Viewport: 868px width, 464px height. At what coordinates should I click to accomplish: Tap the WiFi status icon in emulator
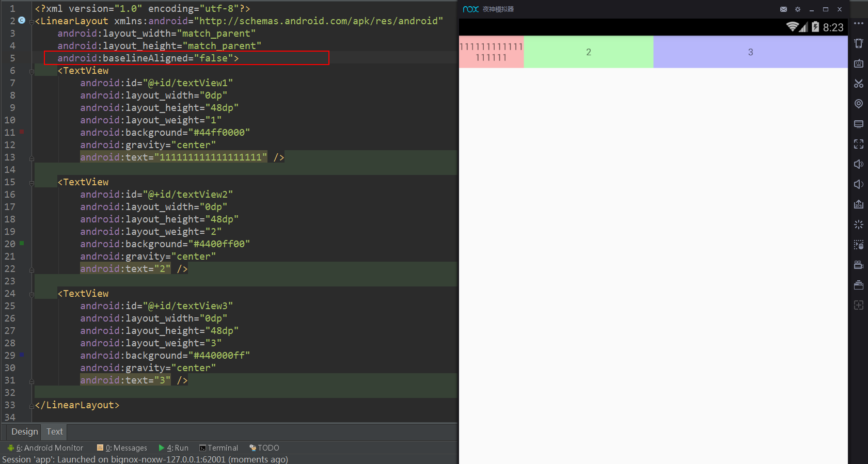click(x=792, y=27)
